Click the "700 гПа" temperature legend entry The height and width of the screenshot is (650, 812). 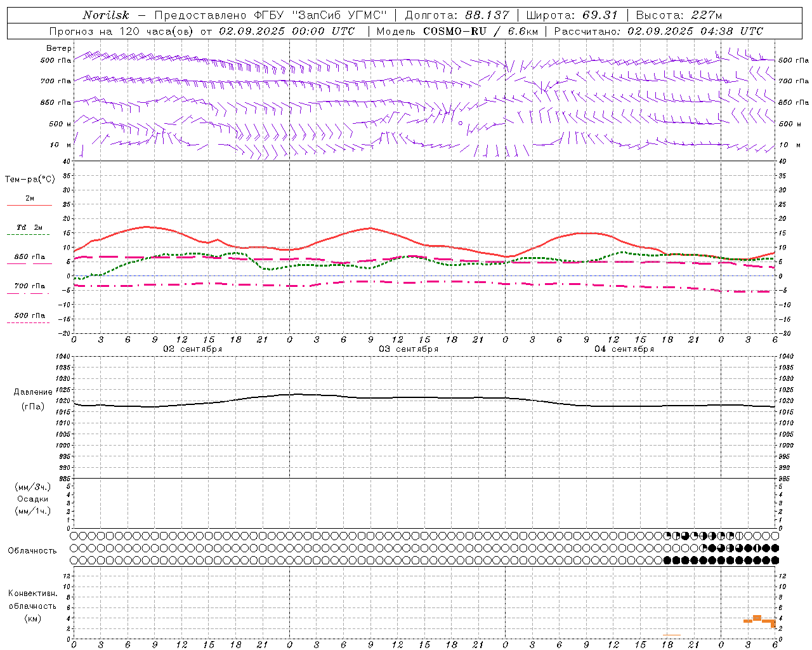30,286
